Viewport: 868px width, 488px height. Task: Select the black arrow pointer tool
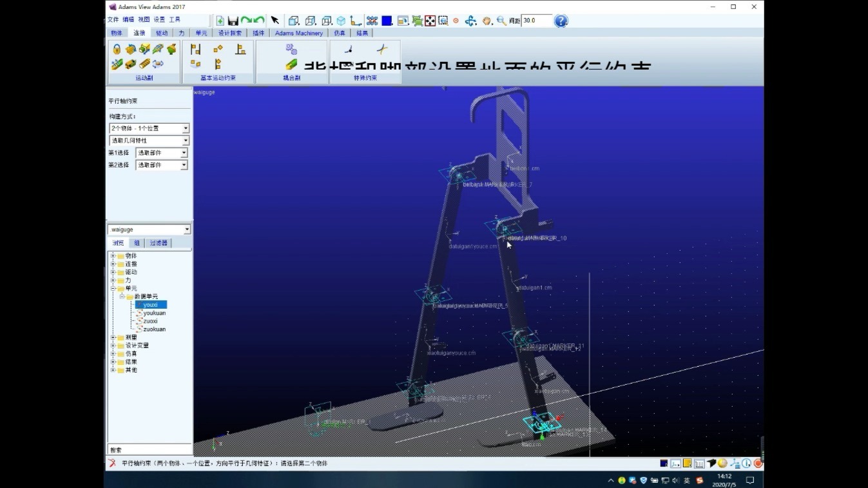point(275,21)
